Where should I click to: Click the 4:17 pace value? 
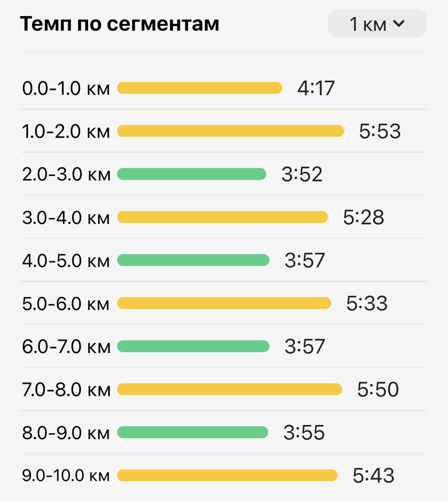point(316,88)
